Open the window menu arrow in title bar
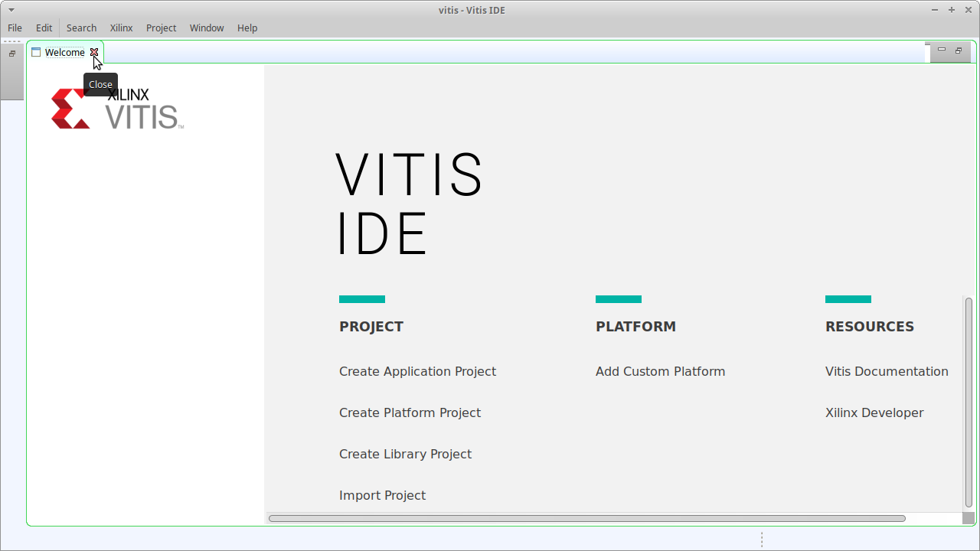980x551 pixels. click(11, 10)
